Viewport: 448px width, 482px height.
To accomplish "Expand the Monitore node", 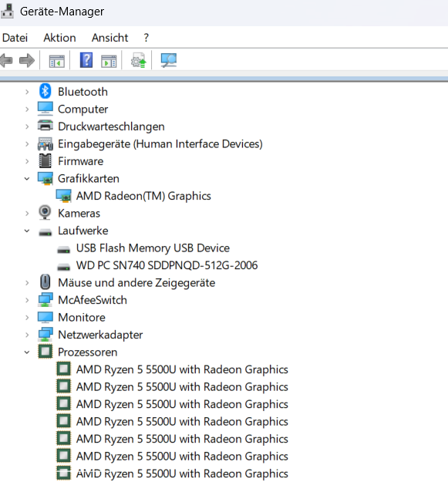I will pyautogui.click(x=27, y=318).
